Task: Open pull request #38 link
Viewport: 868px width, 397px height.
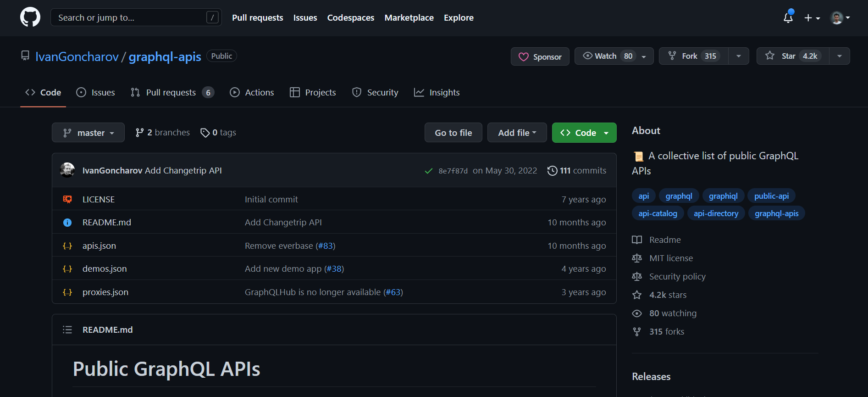Action: pos(335,268)
